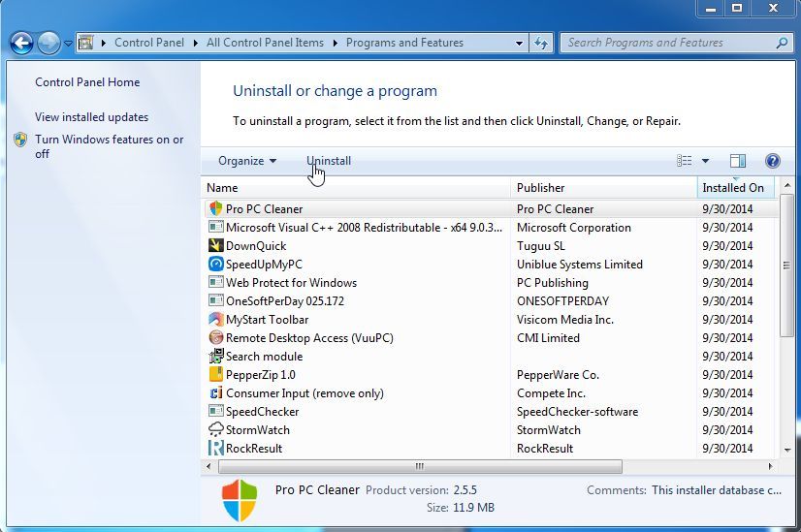Image resolution: width=801 pixels, height=532 pixels.
Task: Open the recent pages dropdown arrow
Action: tap(68, 44)
